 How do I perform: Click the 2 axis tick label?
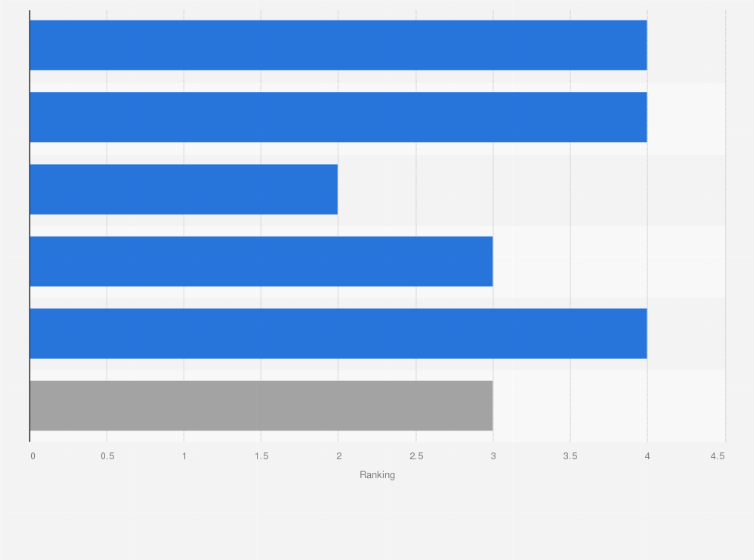tap(338, 456)
